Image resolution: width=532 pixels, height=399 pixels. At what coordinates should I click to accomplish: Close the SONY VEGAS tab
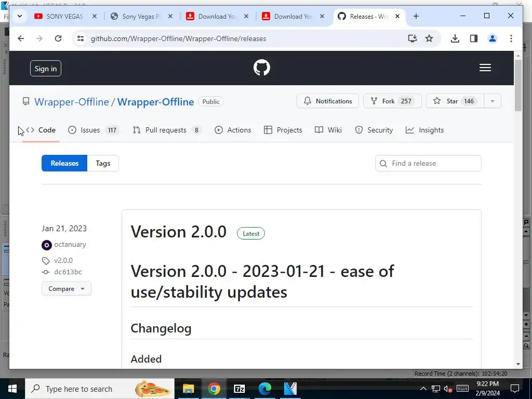click(95, 16)
